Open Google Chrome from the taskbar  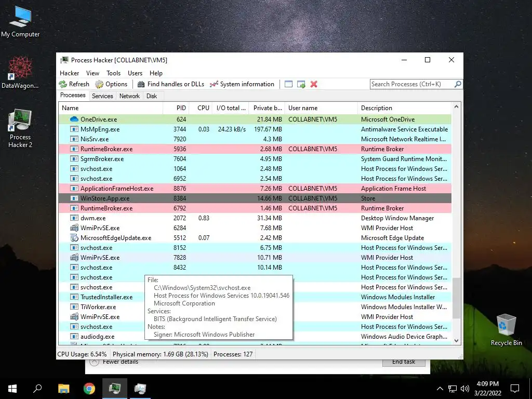pos(89,389)
